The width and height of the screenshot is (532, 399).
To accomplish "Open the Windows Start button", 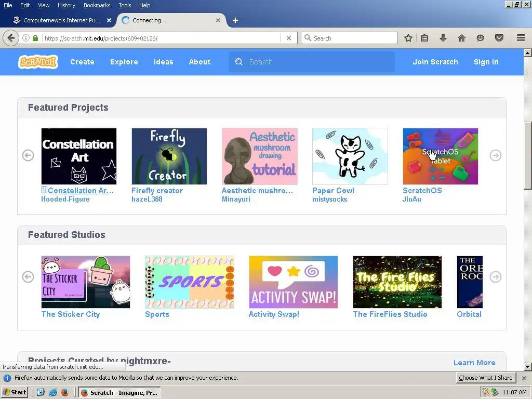I will point(14,393).
